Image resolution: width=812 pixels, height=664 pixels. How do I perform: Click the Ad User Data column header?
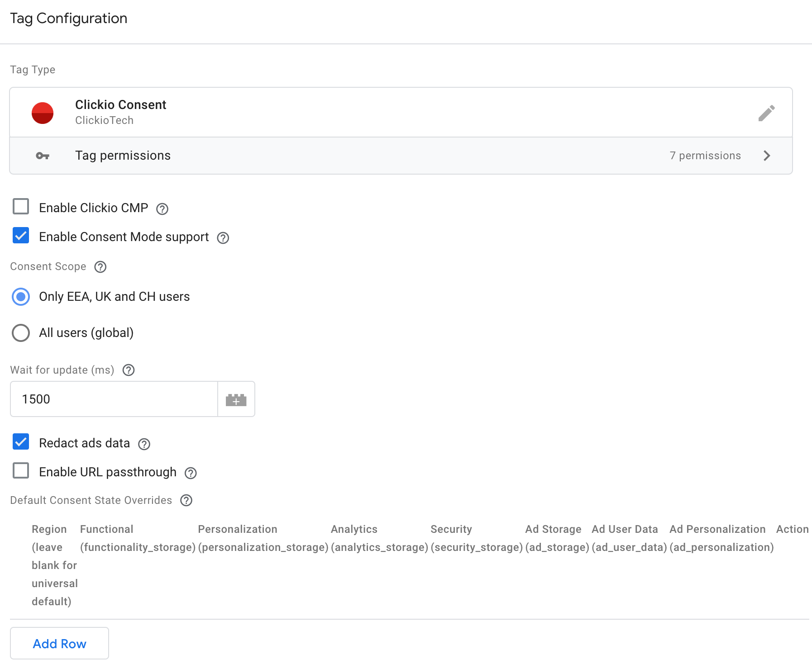[629, 538]
